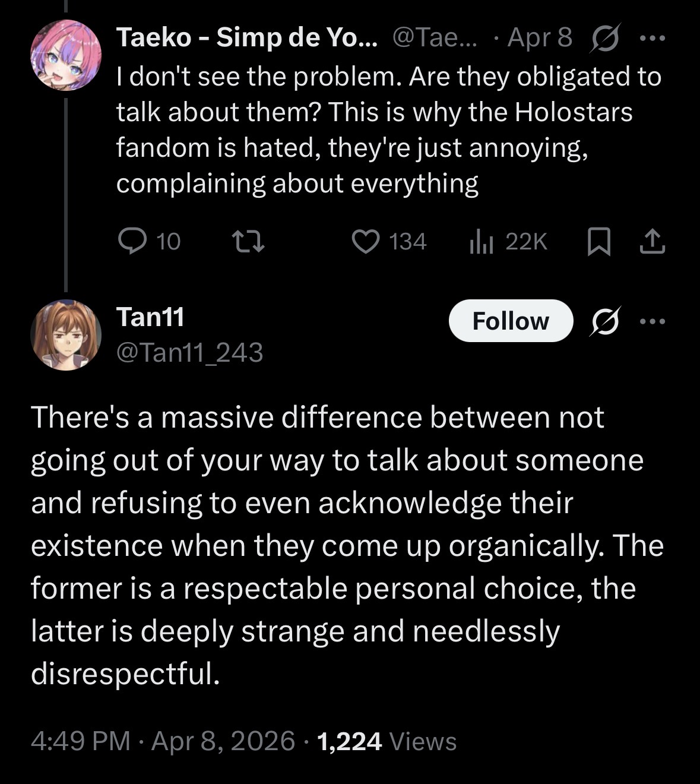The image size is (700, 784).
Task: Click the reply icon on Taeko's post
Action: click(131, 241)
